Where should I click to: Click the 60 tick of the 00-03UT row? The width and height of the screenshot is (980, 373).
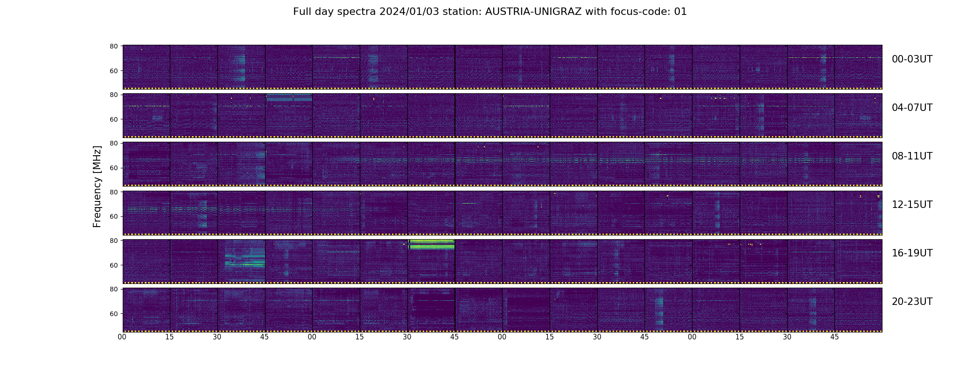click(113, 71)
